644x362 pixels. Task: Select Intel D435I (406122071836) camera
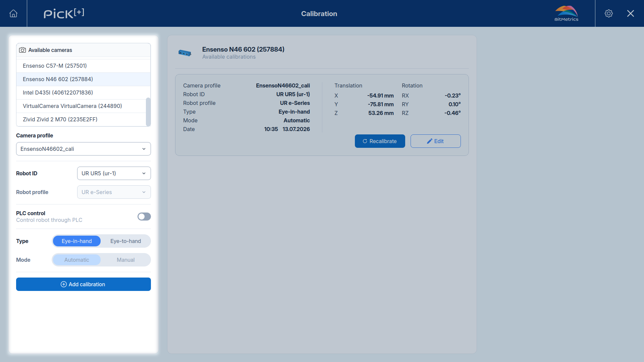click(x=81, y=93)
